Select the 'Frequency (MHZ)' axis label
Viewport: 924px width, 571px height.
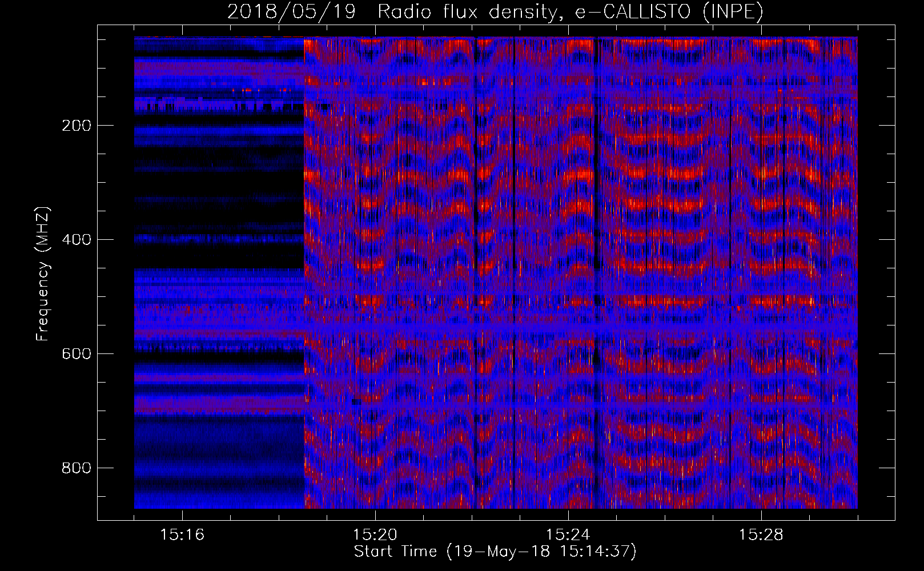click(43, 274)
